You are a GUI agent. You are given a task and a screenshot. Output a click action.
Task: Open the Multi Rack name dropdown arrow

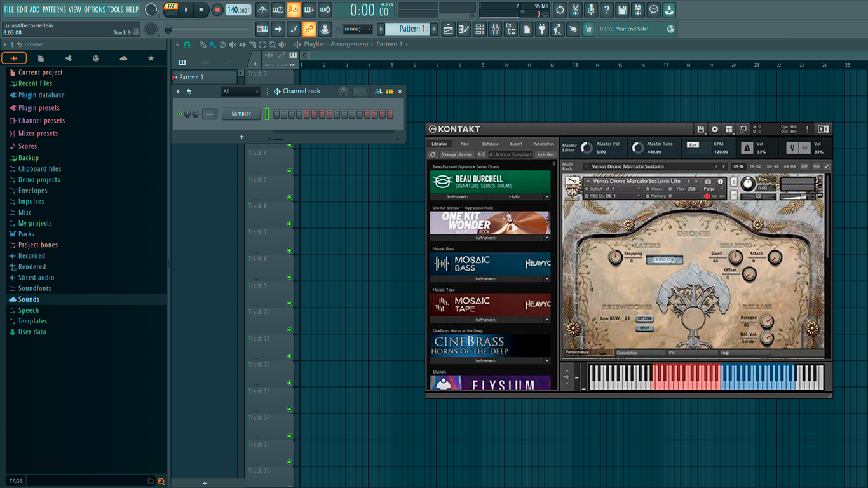pyautogui.click(x=587, y=166)
